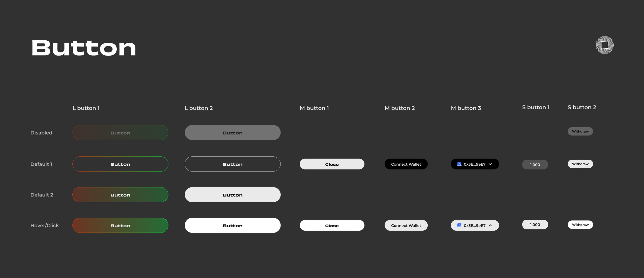Click the white outlined L button 2
This screenshot has width=644, height=278.
tap(232, 164)
